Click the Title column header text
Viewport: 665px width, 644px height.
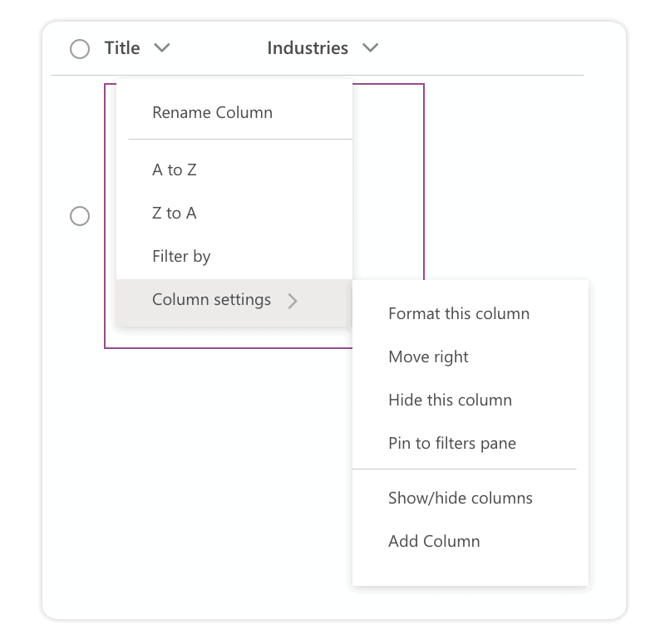click(122, 48)
